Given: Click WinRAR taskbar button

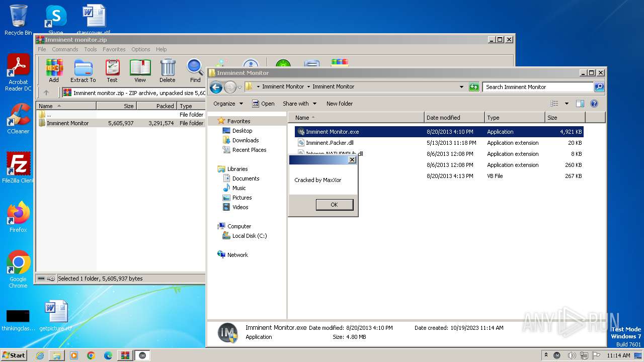Looking at the screenshot, I should point(125,355).
